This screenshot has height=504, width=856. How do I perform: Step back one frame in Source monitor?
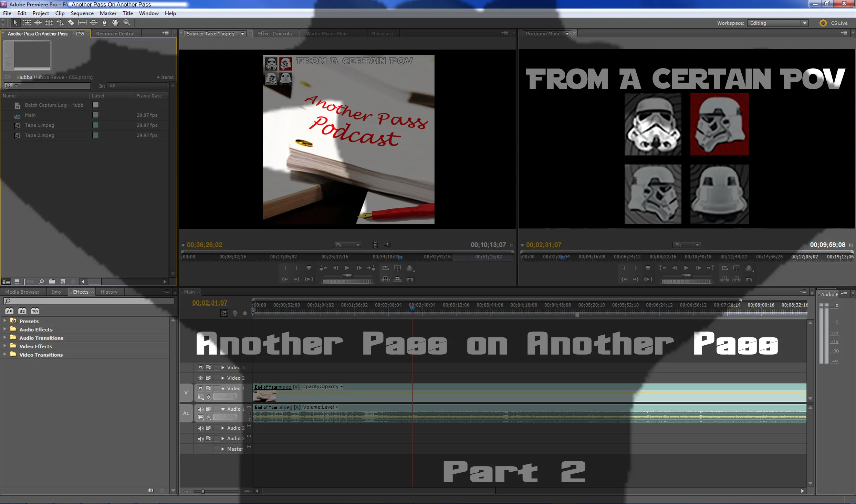click(x=335, y=268)
